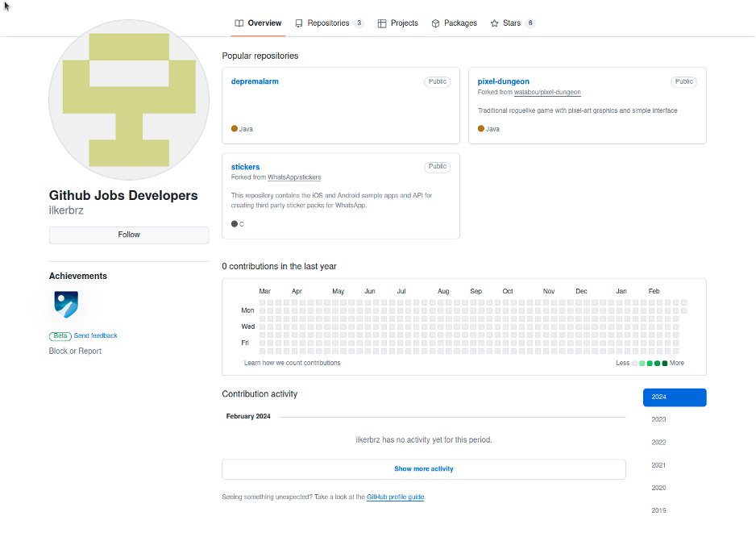This screenshot has width=756, height=545.
Task: Click the ilkerbrz profile avatar picture
Action: pyautogui.click(x=129, y=99)
